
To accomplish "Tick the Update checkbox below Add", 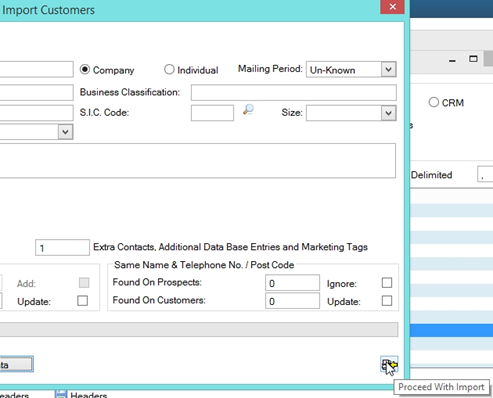I will [82, 301].
